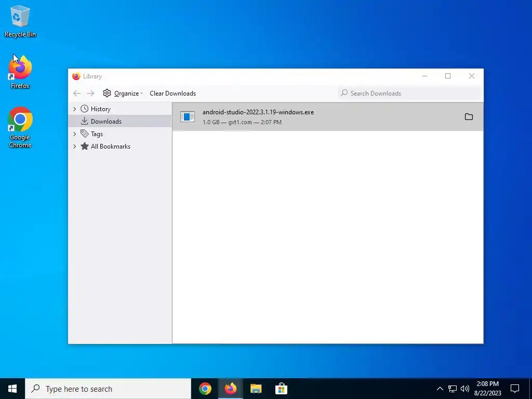
Task: Expand the Tags tree node
Action: (x=75, y=134)
